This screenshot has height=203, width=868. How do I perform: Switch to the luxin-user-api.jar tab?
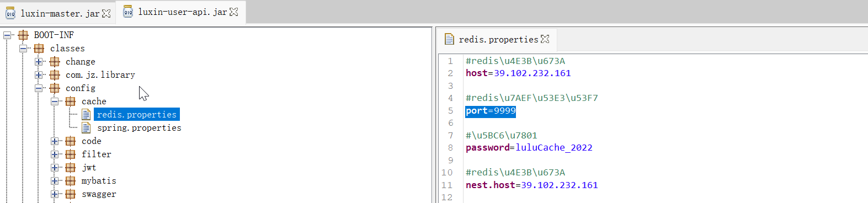coord(180,12)
